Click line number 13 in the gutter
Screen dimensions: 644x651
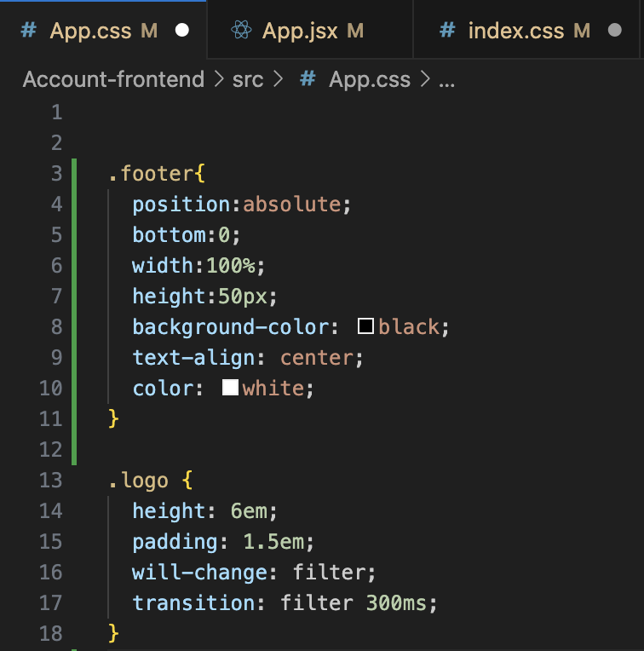(x=51, y=481)
